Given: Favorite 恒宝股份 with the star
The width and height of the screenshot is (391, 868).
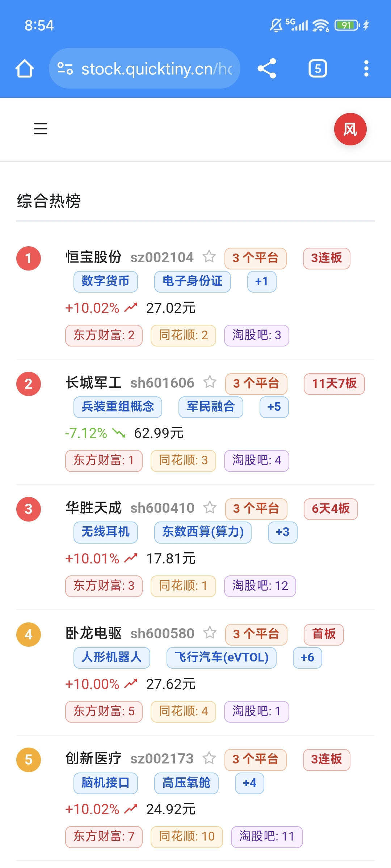Looking at the screenshot, I should pyautogui.click(x=209, y=257).
